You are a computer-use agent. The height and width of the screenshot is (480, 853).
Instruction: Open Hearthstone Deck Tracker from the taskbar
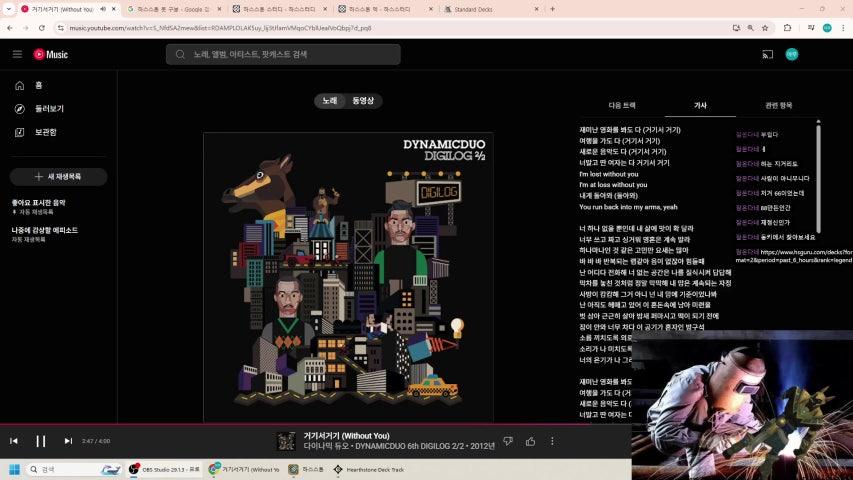pyautogui.click(x=368, y=469)
